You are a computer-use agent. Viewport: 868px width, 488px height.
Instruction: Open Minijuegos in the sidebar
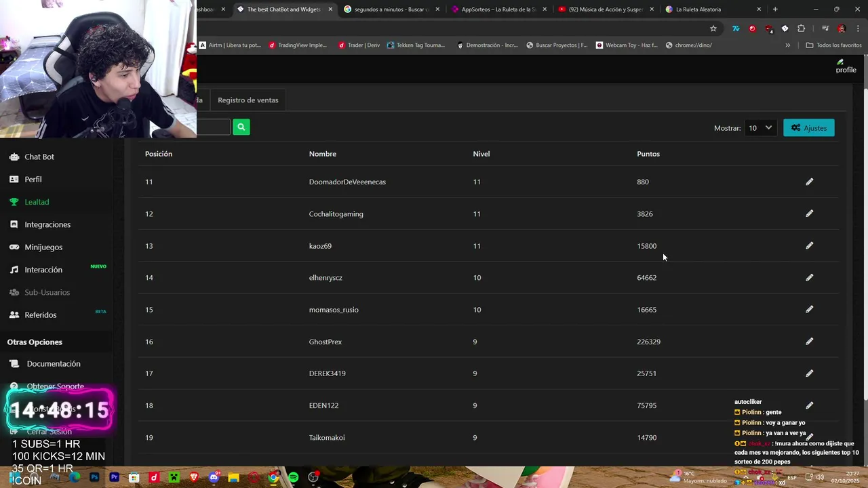tap(43, 247)
